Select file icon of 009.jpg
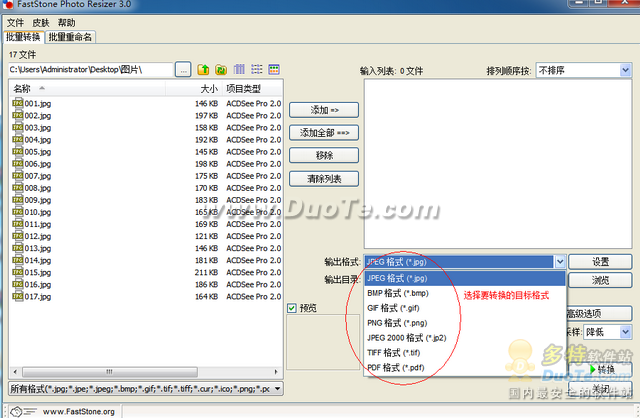The width and height of the screenshot is (640, 418). [18, 200]
